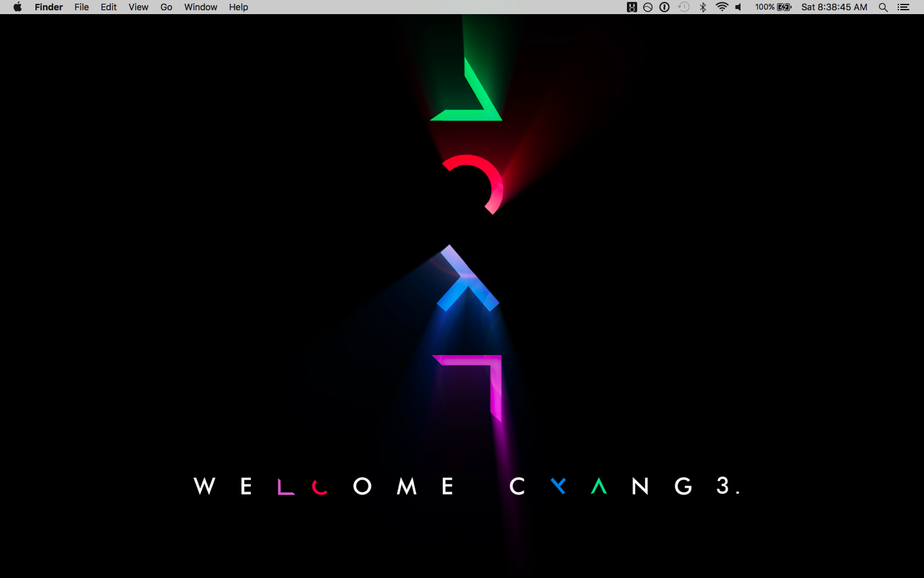Click the clock reading Sat 8:38:45 AM

pyautogui.click(x=834, y=7)
